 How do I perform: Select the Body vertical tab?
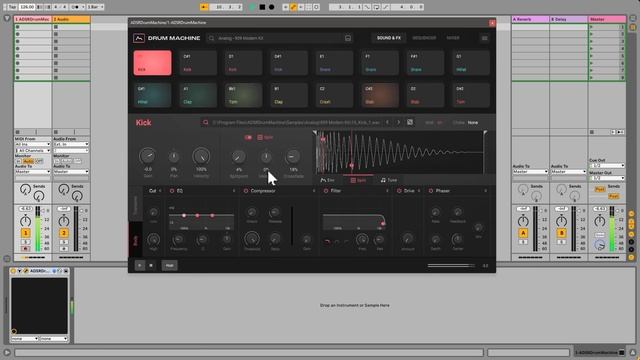point(136,240)
